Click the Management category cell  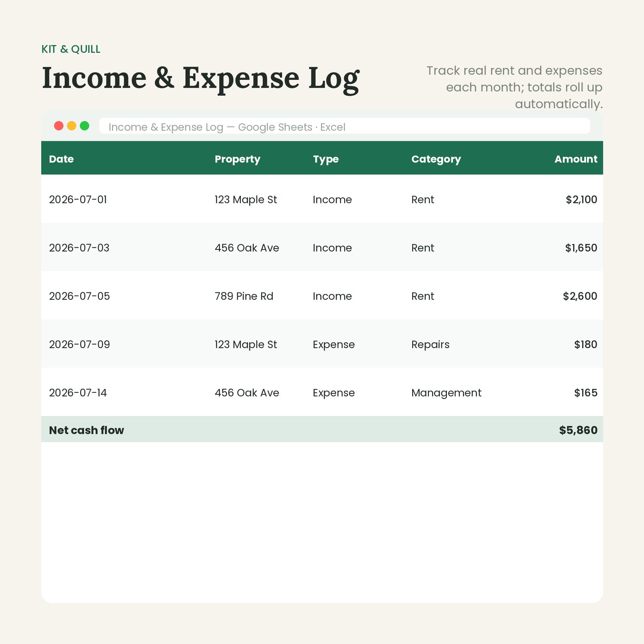447,393
